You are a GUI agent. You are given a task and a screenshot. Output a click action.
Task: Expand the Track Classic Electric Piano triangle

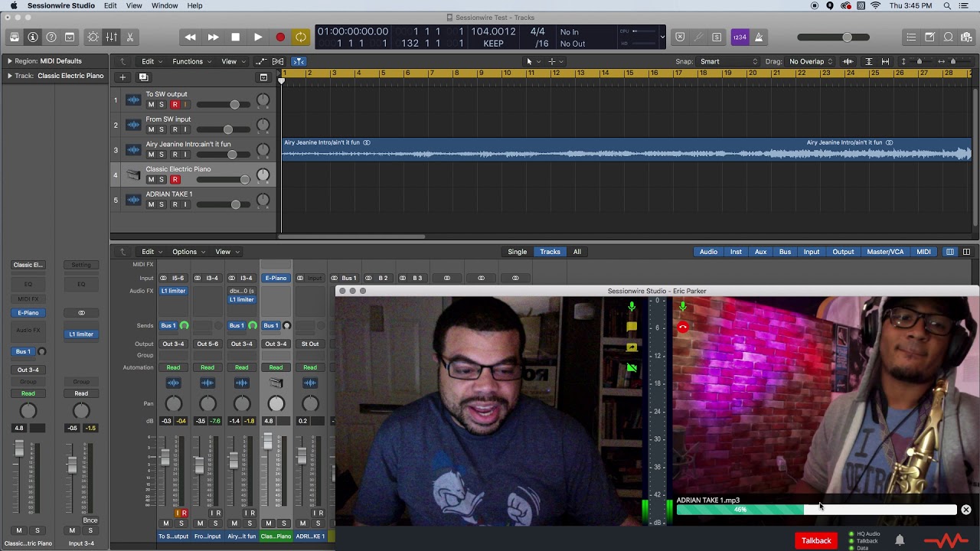point(10,76)
